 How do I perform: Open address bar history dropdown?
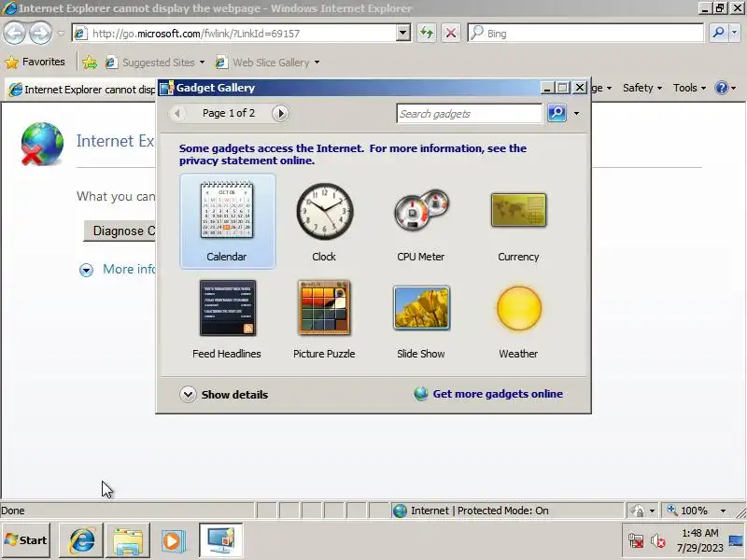click(403, 34)
